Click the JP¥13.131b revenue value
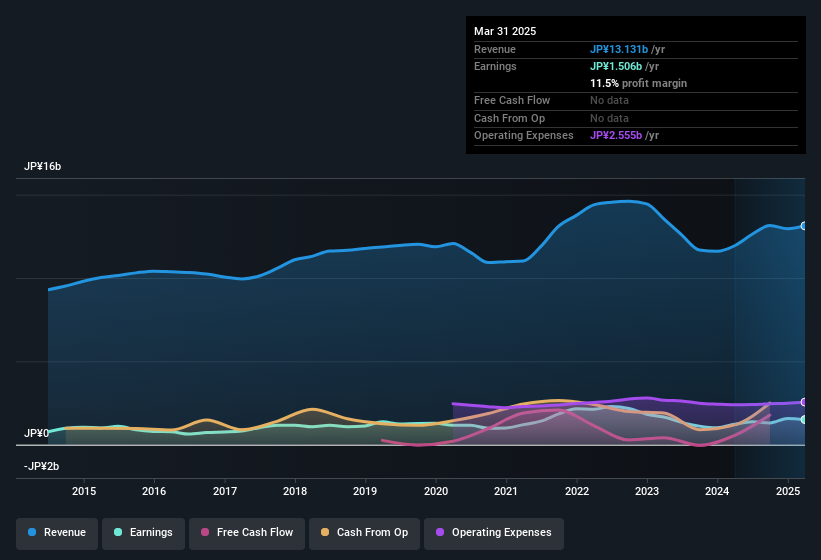 coord(619,49)
